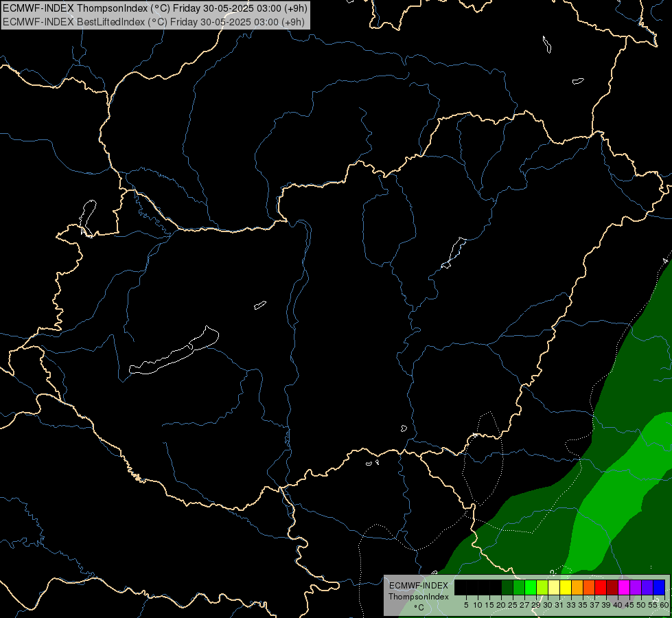Click the legend tick value 50
Image resolution: width=672 pixels, height=618 pixels.
point(642,605)
